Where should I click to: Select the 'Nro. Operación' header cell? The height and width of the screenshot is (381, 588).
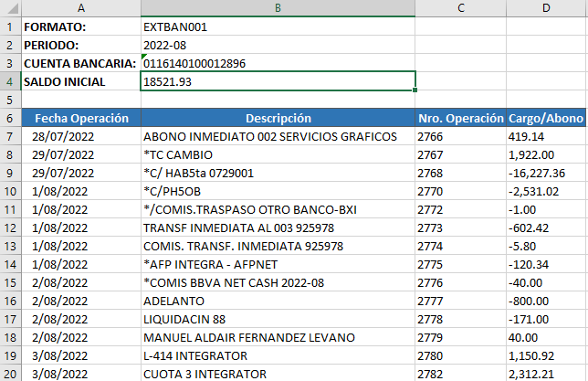460,118
